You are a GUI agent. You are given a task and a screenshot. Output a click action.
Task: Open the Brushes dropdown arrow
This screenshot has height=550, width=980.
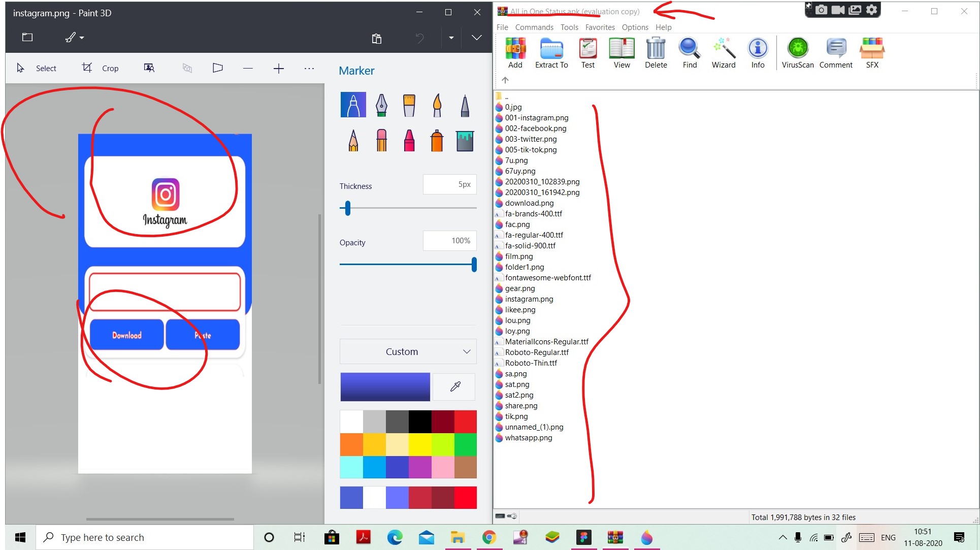point(82,38)
